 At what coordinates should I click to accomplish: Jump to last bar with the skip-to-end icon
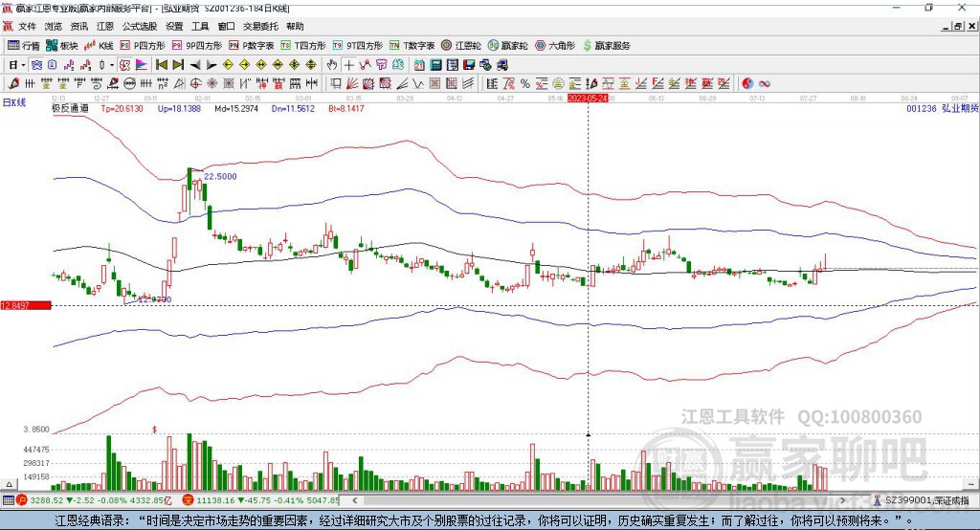[x=178, y=65]
